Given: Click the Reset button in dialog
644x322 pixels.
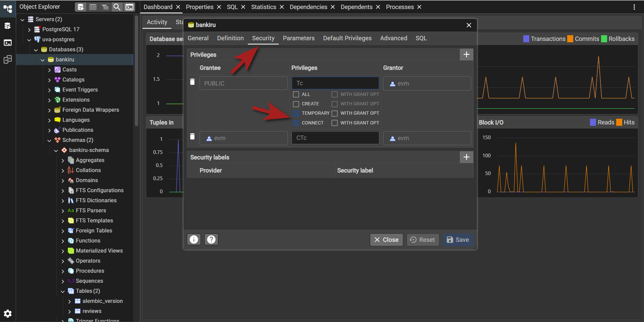Looking at the screenshot, I should tap(423, 240).
